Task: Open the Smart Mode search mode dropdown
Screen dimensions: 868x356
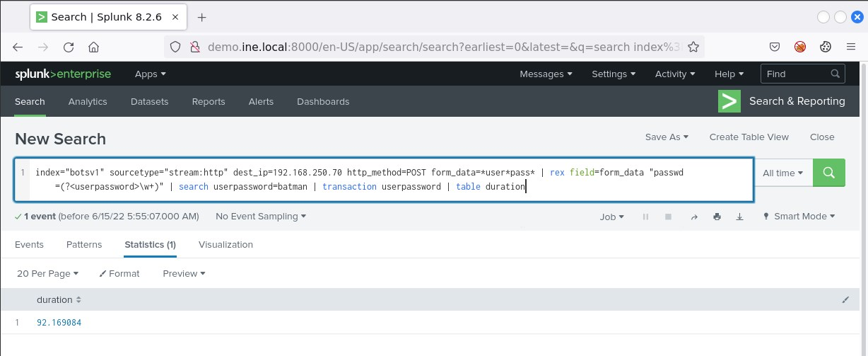Action: 799,217
